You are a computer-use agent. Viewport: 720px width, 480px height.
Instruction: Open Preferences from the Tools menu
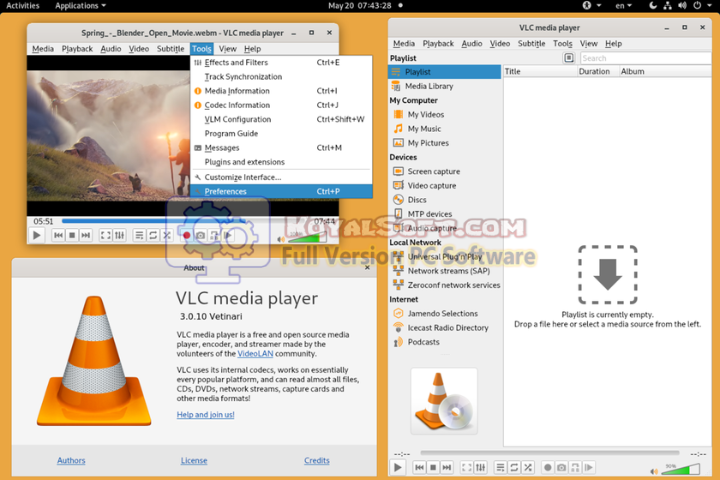pyautogui.click(x=281, y=192)
